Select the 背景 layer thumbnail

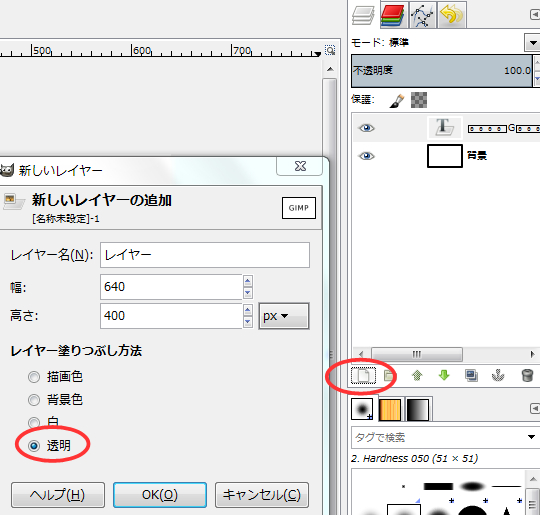[x=445, y=156]
